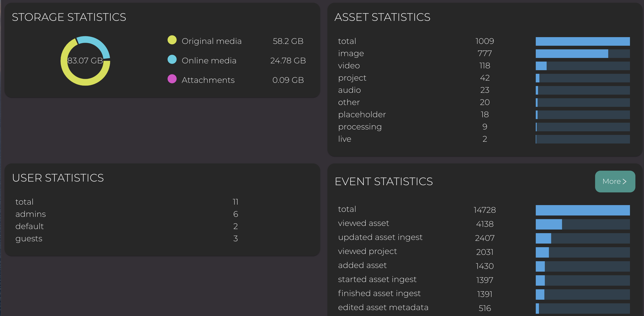Click the blue Online media legend dot
This screenshot has height=316, width=644.
pos(172,60)
